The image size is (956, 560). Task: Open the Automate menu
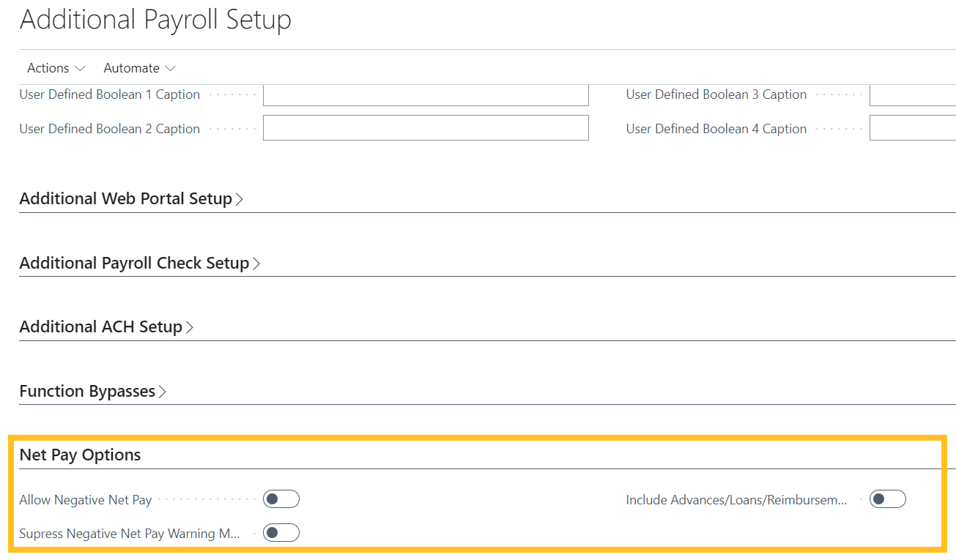pos(131,68)
